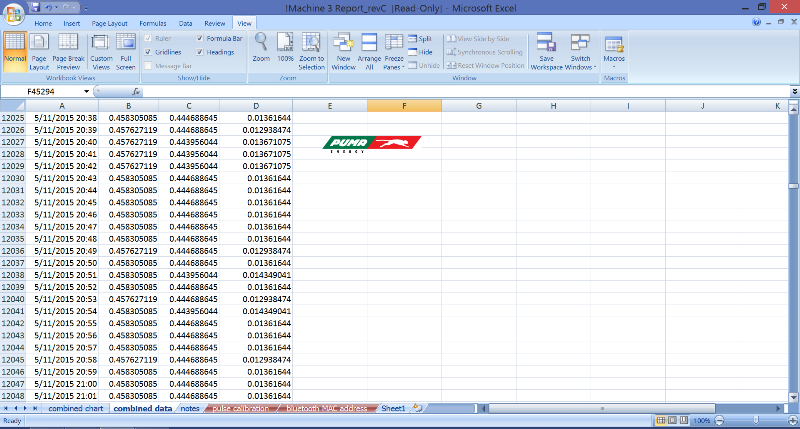
Task: Normal view button in status bar
Action: 661,420
